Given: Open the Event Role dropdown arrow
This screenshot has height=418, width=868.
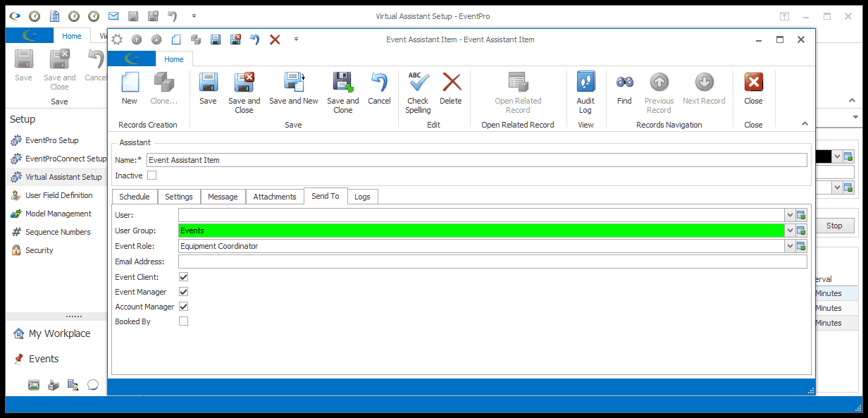Looking at the screenshot, I should [789, 246].
